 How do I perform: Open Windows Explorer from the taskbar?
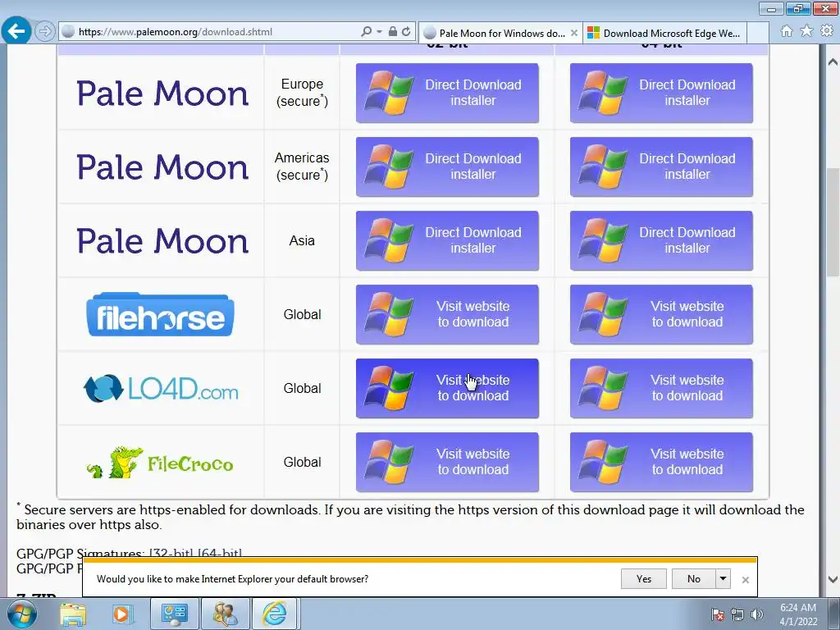[73, 614]
